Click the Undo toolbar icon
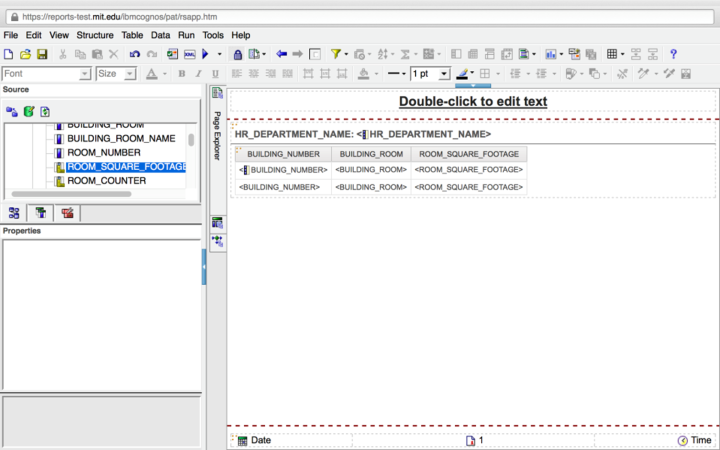The image size is (720, 450). (x=135, y=54)
